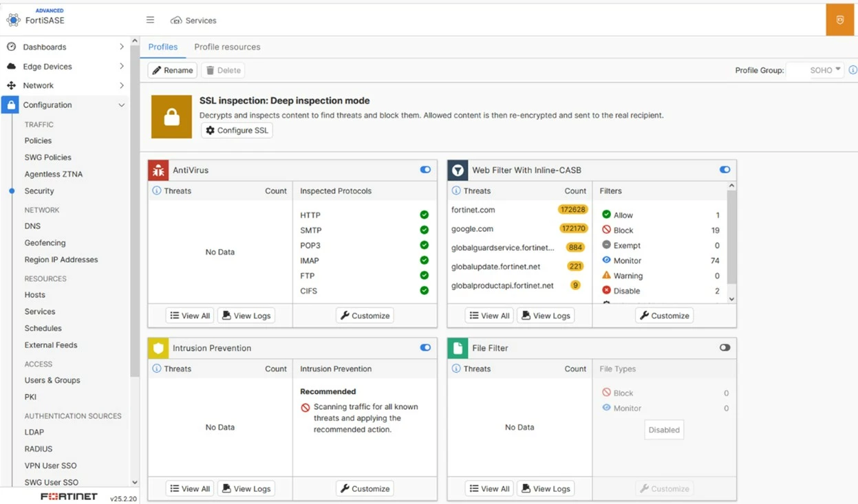Screen dimensions: 858x504
Task: Click the fortinet.com count badge 172628
Action: tap(572, 210)
